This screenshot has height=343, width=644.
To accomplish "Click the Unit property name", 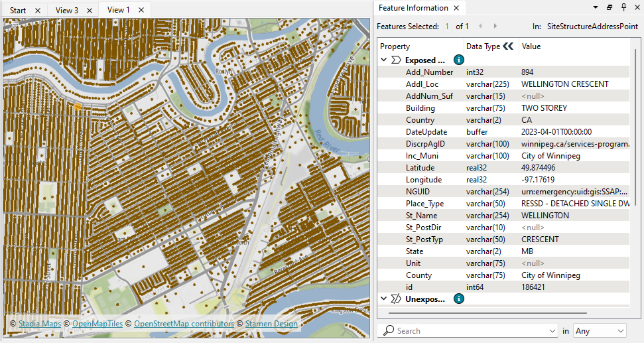I will tap(413, 263).
